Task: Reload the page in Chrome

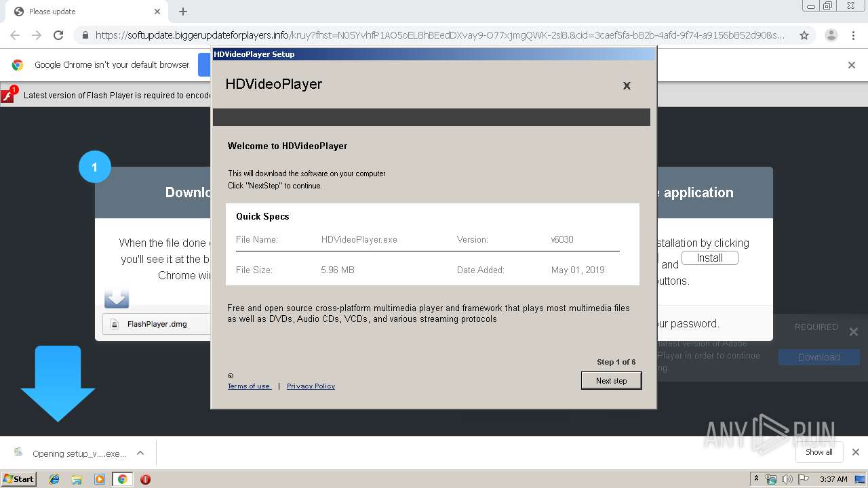Action: (58, 35)
